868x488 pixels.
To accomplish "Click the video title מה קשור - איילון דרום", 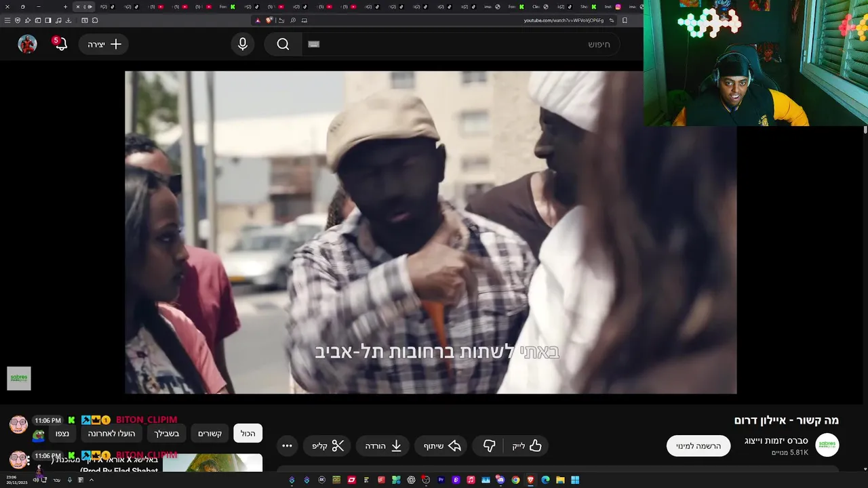I will (x=787, y=420).
